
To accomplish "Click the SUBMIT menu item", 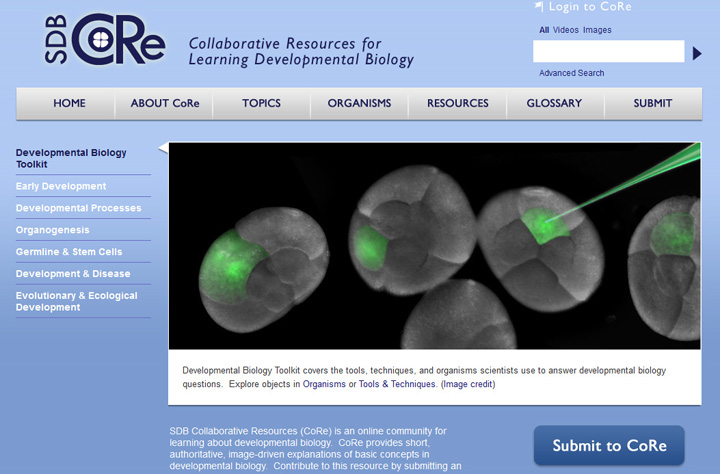I will tap(652, 104).
